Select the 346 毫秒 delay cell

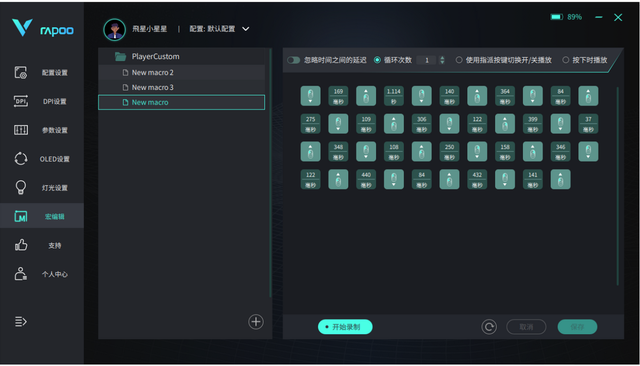tap(560, 151)
